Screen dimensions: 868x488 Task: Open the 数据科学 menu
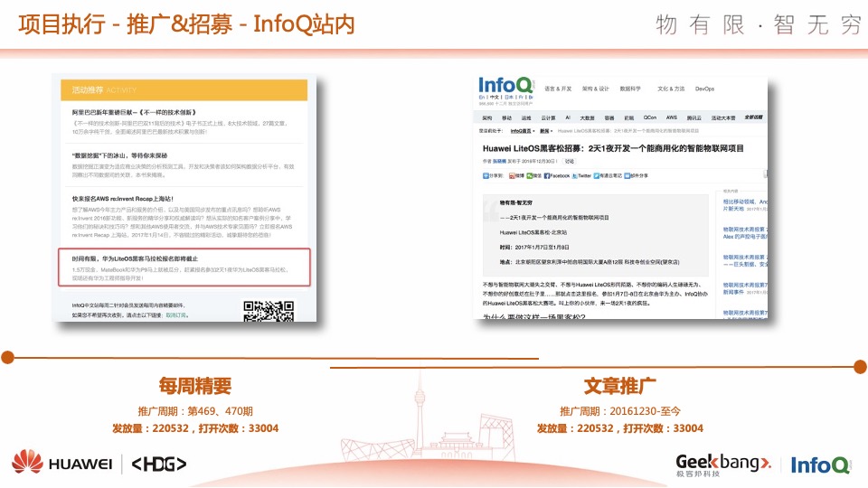pyautogui.click(x=630, y=89)
